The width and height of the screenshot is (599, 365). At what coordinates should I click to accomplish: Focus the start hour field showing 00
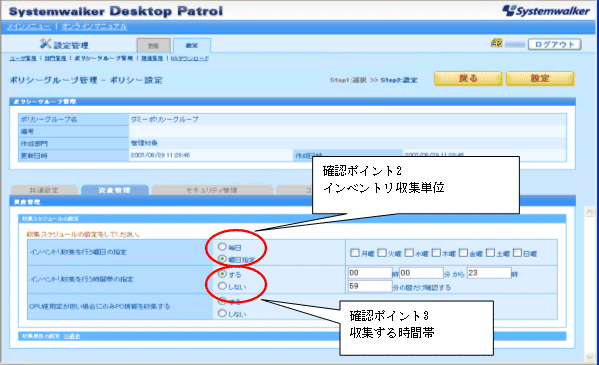click(x=370, y=273)
